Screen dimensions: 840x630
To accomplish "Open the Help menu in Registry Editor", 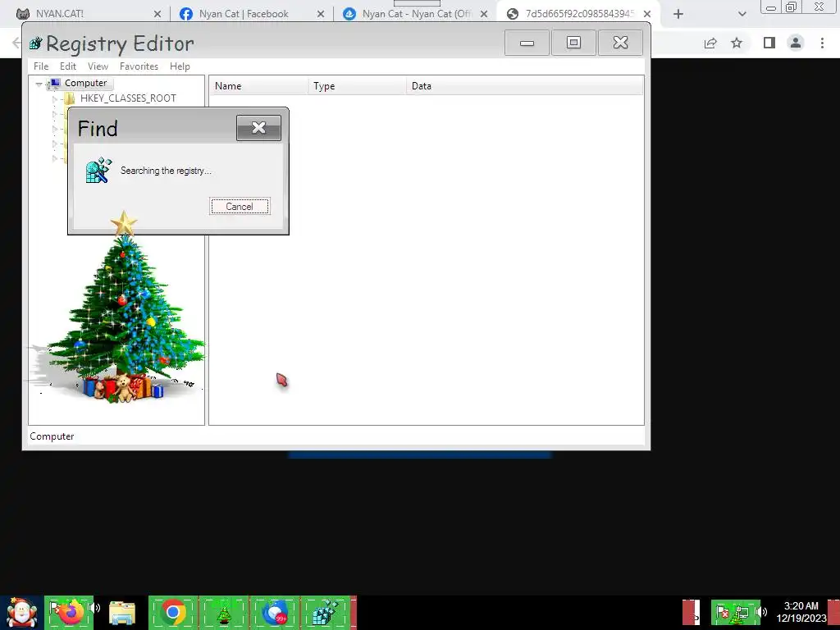I will pos(180,66).
